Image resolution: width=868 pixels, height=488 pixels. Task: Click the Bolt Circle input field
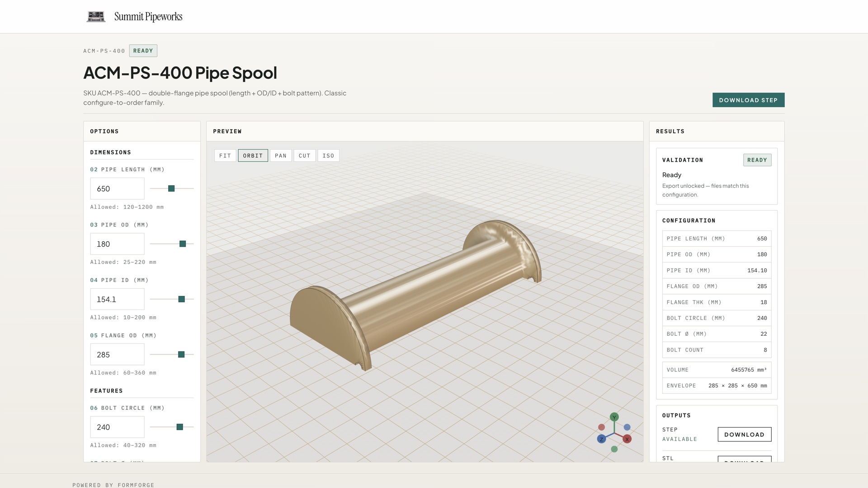point(117,427)
